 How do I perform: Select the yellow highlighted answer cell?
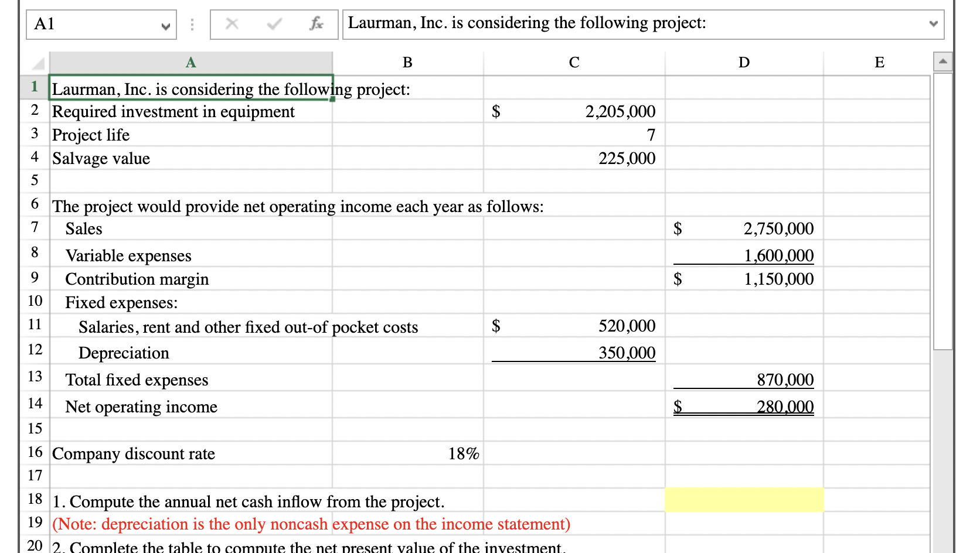tap(743, 499)
